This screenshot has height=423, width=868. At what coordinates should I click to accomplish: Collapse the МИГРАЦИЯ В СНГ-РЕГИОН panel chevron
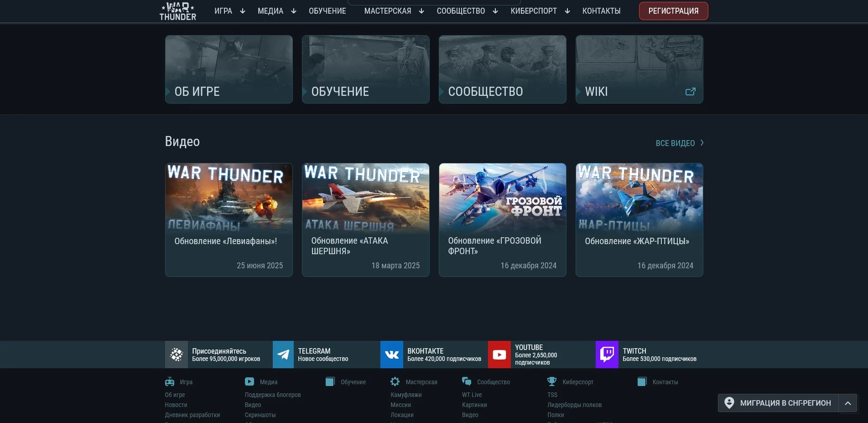tap(848, 403)
